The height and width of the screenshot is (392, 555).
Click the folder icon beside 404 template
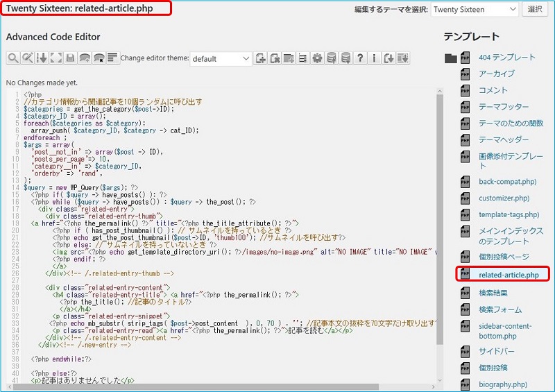450,58
